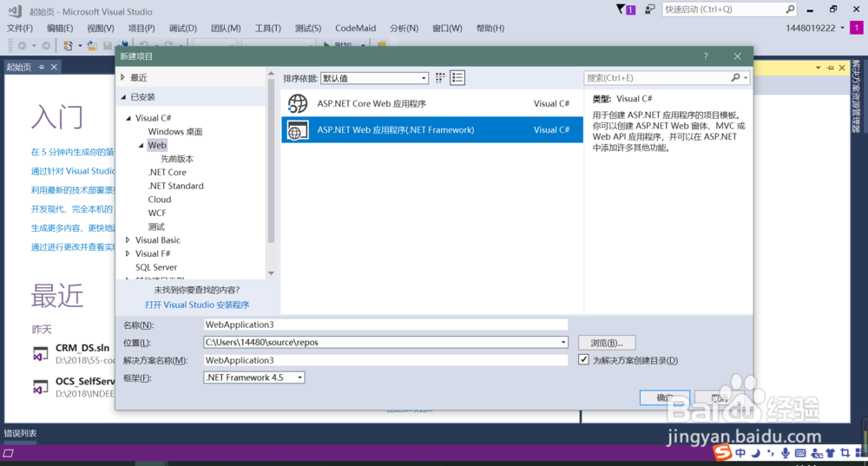Collapse the 已安装 (Installed) tree node
Screen dimensions: 868x466
(123, 97)
